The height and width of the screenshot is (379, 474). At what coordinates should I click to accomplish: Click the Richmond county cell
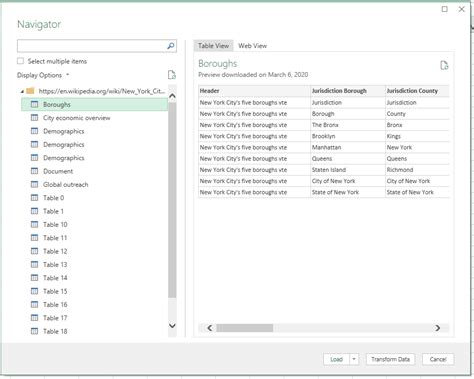pyautogui.click(x=417, y=170)
